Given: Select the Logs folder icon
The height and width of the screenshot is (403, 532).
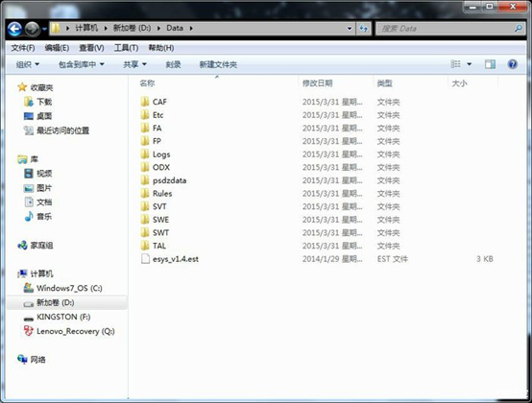Looking at the screenshot, I should pyautogui.click(x=145, y=154).
